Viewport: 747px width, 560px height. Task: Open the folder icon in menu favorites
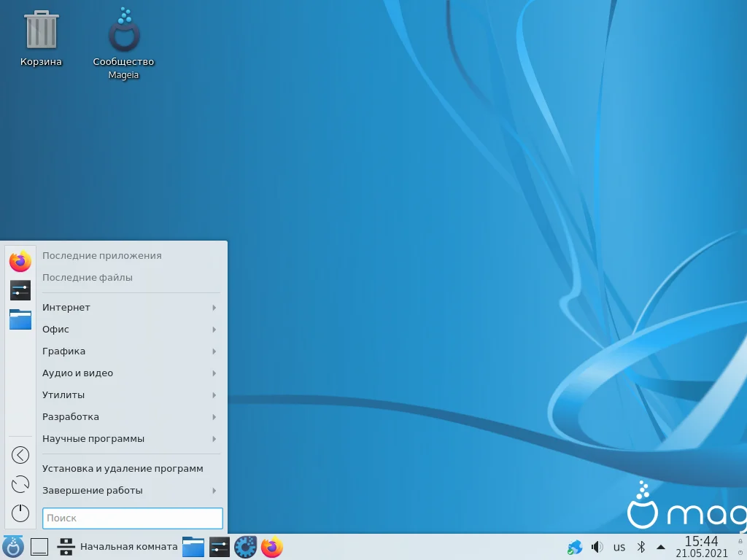(20, 319)
